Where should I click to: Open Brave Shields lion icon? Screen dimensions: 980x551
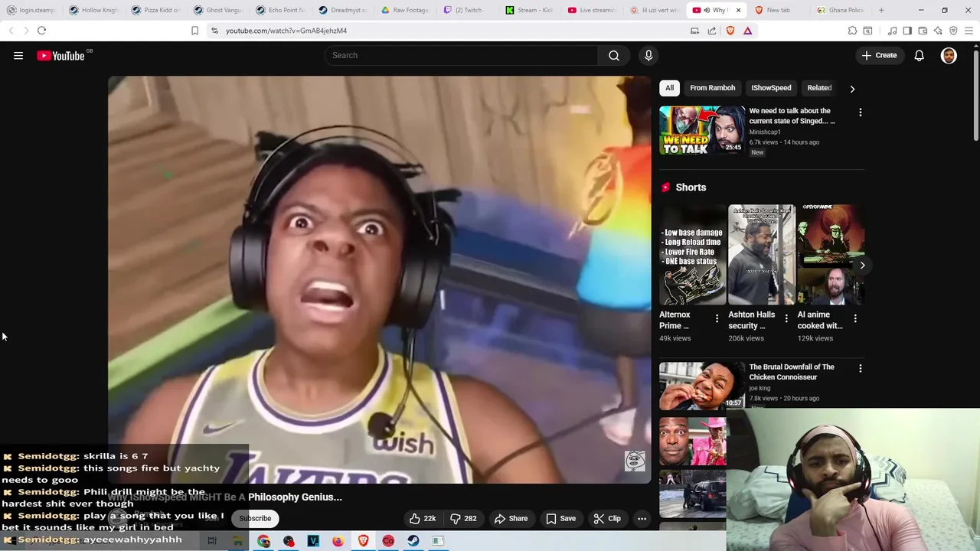click(730, 31)
